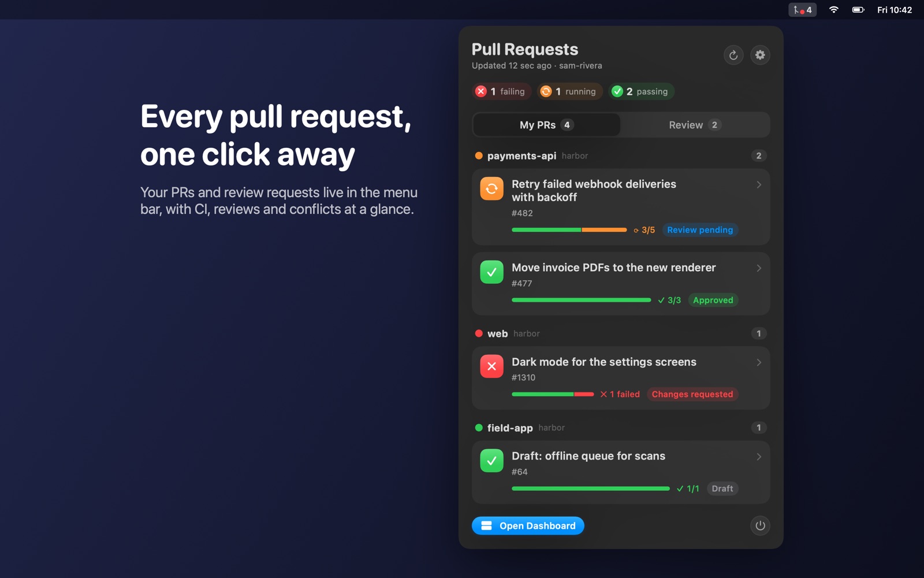
Task: Click green check icon on PR #477
Action: [491, 272]
